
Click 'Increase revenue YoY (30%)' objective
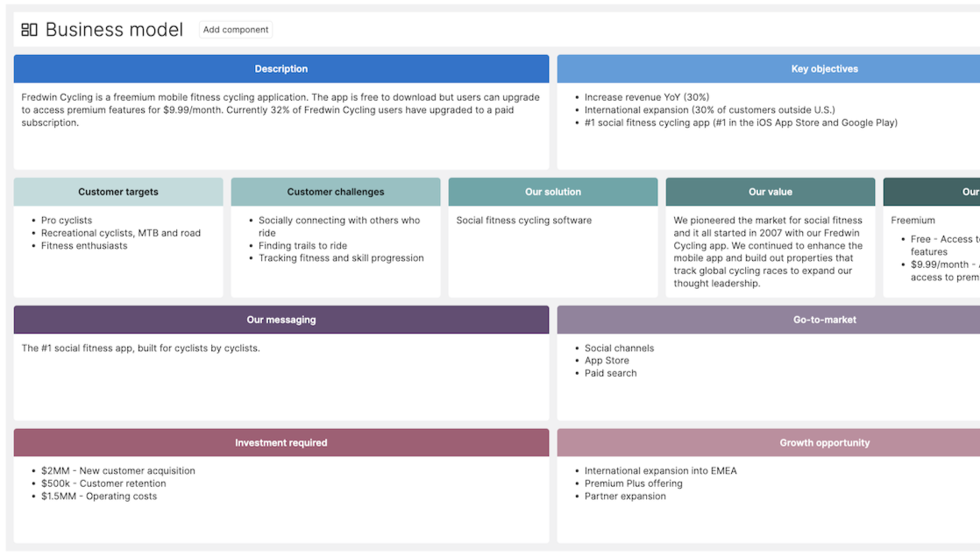(x=647, y=97)
